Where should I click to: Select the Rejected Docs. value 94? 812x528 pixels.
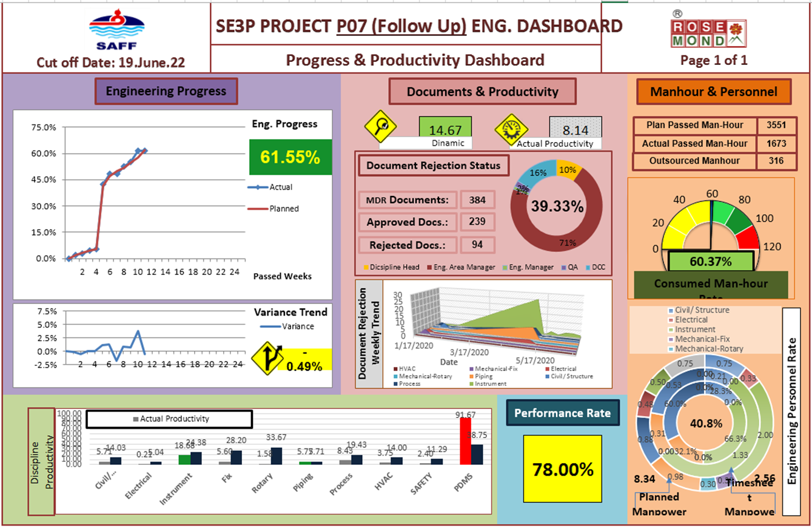(477, 245)
